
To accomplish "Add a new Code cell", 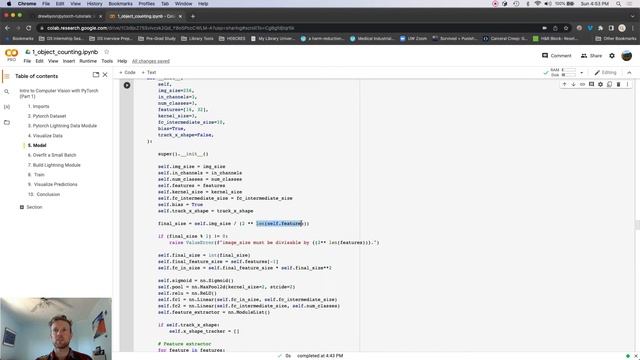I will pos(127,73).
